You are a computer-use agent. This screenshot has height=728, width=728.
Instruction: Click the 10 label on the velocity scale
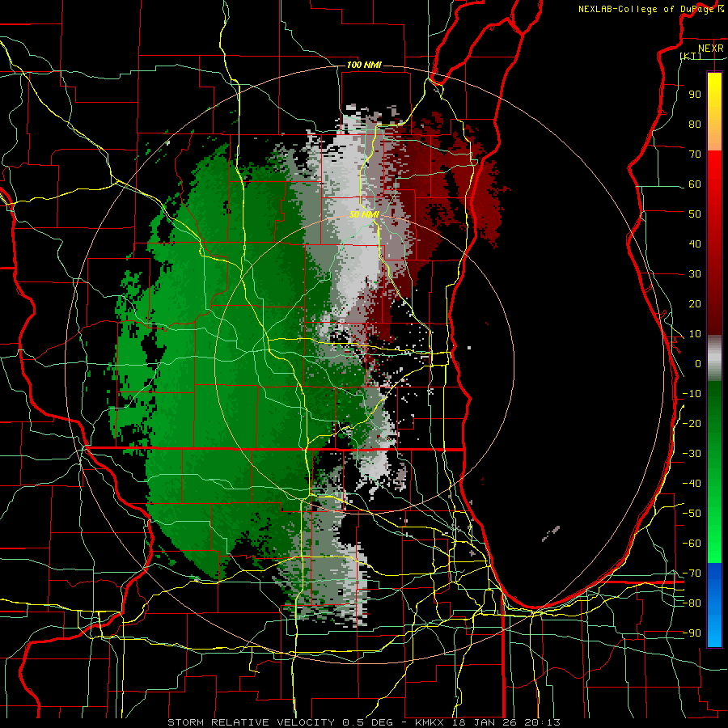pos(695,334)
